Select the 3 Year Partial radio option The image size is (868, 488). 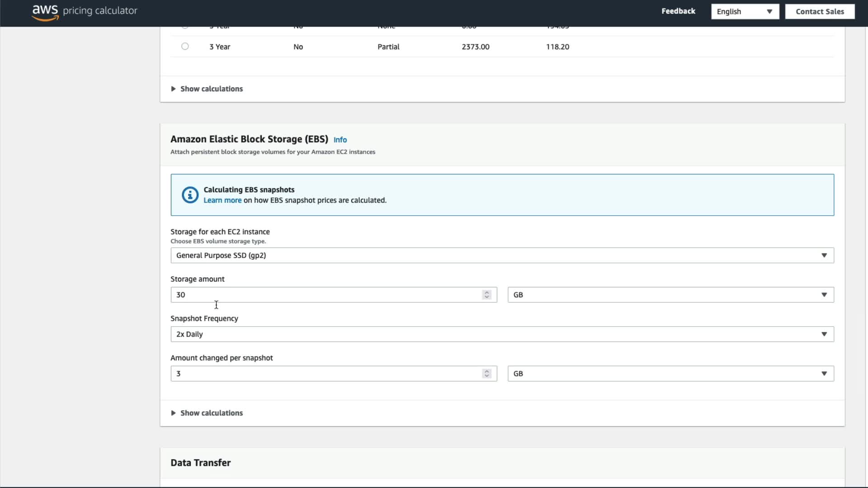185,46
